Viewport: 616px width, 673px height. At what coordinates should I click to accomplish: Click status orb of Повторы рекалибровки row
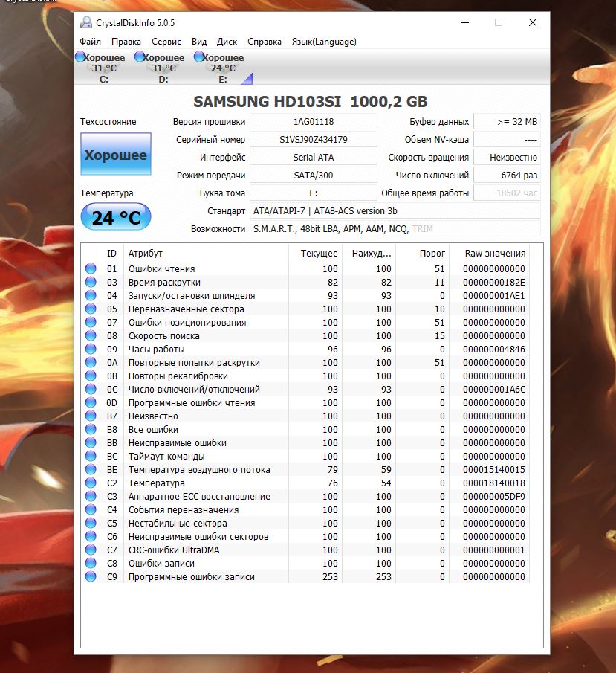[91, 376]
